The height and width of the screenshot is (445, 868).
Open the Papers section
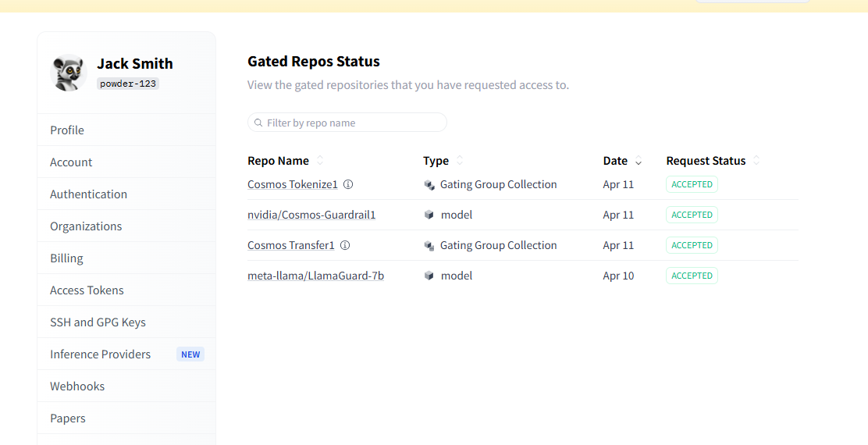coord(126,419)
